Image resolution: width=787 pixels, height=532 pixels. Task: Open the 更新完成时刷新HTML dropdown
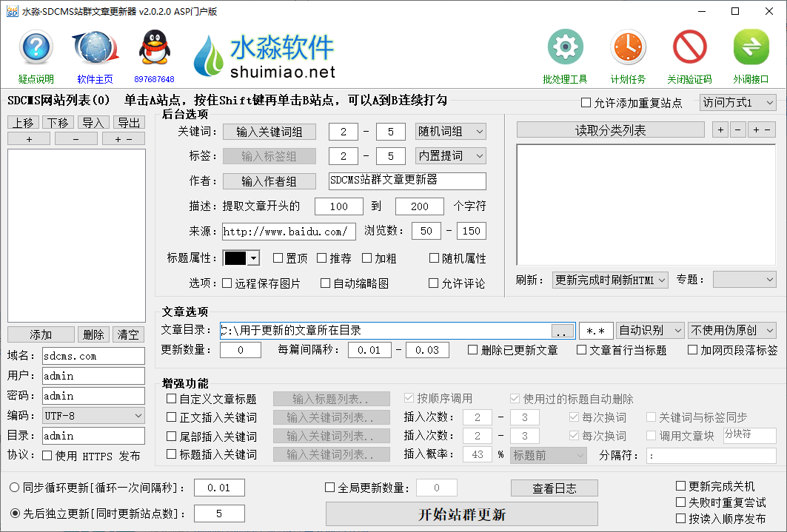pos(610,280)
